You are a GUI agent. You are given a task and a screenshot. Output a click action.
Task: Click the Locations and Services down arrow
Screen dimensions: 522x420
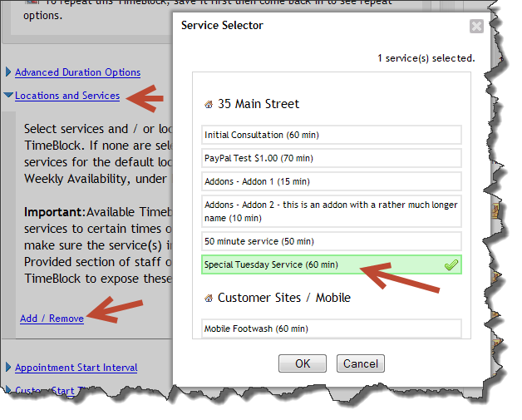[x=8, y=96]
